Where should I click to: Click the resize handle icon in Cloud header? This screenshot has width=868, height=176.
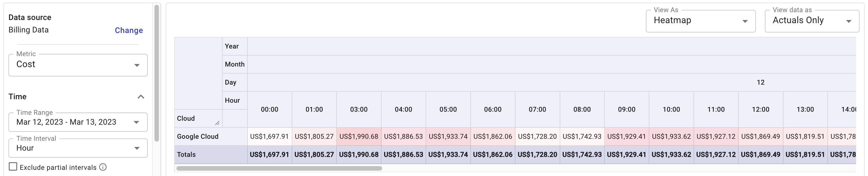pos(217,123)
